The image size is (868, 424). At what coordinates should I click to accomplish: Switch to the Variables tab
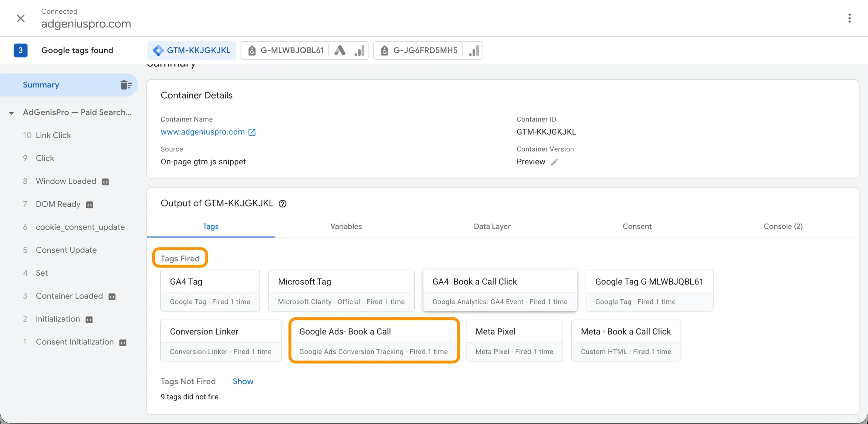[346, 226]
